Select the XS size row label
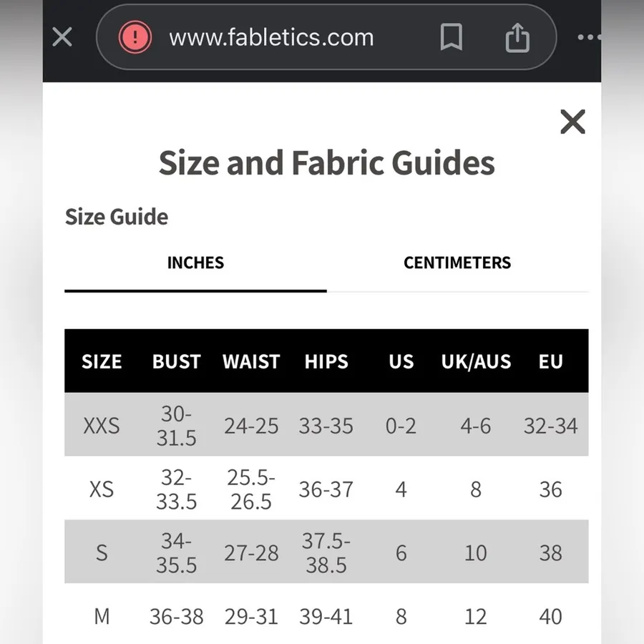The image size is (644, 644). [x=102, y=489]
